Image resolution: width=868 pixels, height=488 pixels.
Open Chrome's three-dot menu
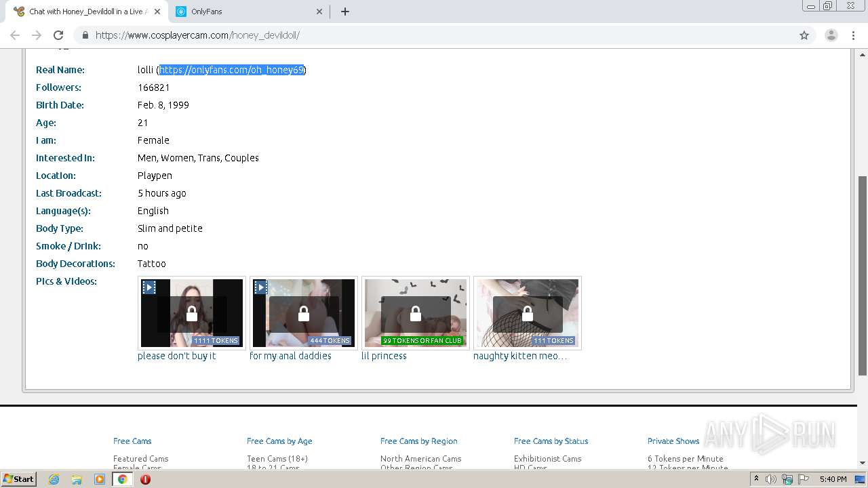[x=854, y=35]
